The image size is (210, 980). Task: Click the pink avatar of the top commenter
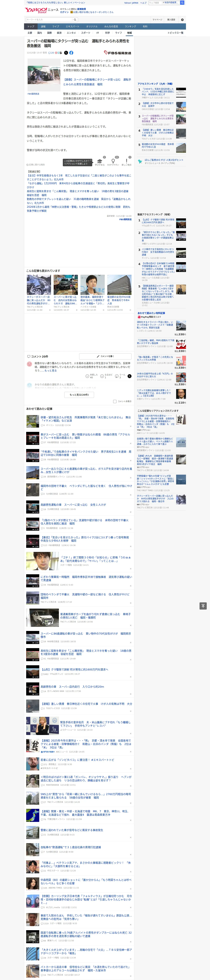29,364
